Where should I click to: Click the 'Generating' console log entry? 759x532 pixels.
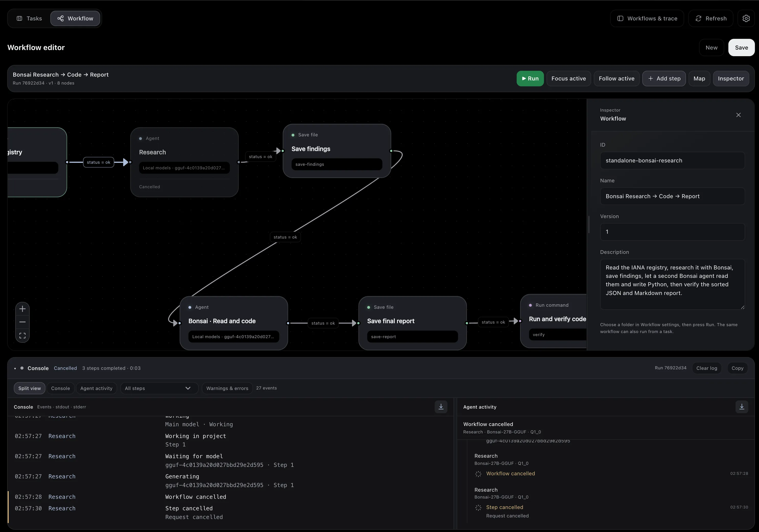coord(182,477)
